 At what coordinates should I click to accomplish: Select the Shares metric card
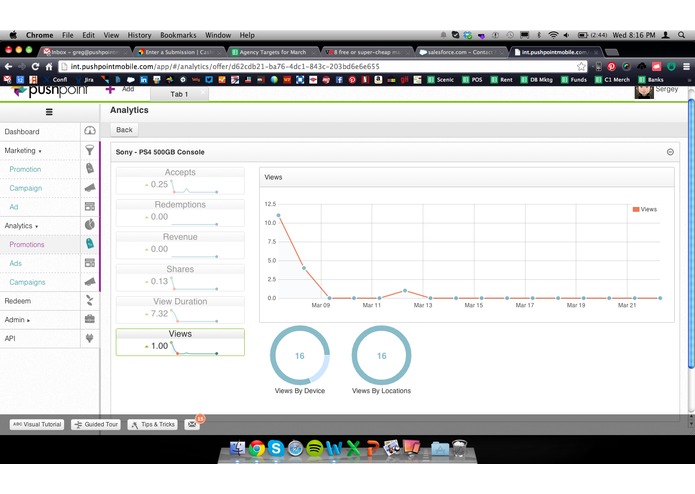180,278
